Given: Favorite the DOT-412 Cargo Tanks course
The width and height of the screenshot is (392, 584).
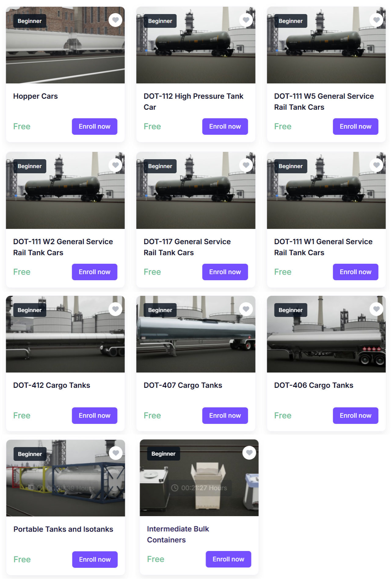Looking at the screenshot, I should tap(115, 309).
